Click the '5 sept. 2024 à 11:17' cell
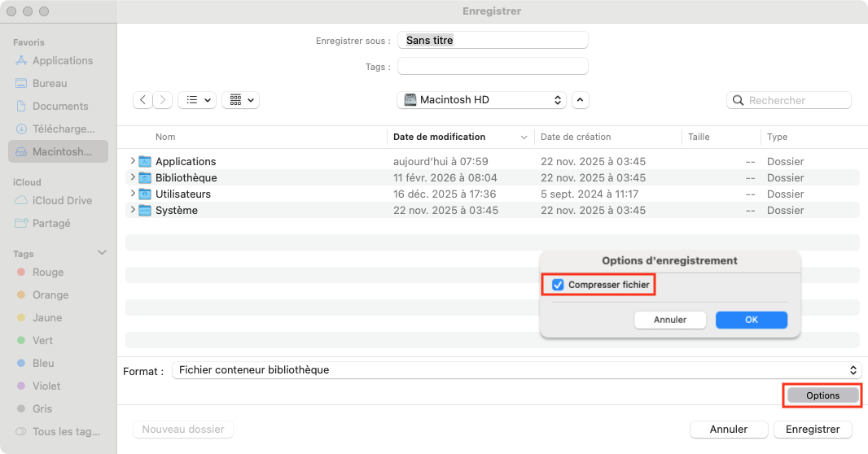Image resolution: width=868 pixels, height=454 pixels. pyautogui.click(x=590, y=194)
